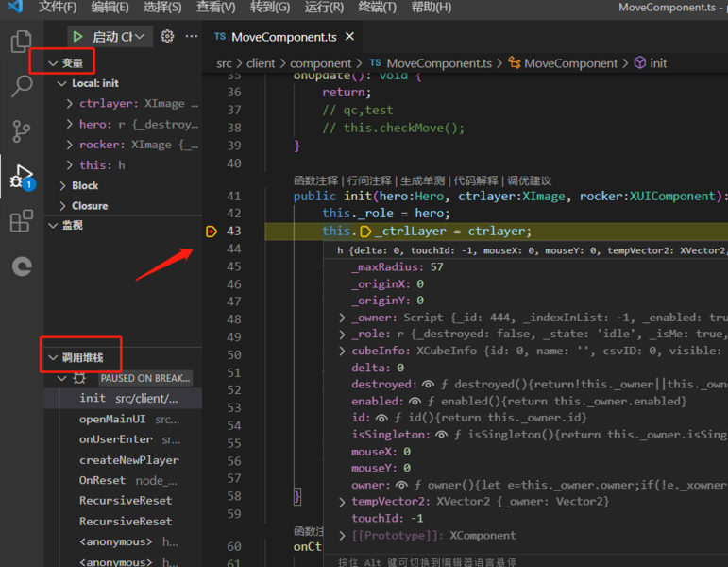The image size is (728, 567).
Task: Click the MoveComponent class icon in breadcrumb
Action: (514, 62)
